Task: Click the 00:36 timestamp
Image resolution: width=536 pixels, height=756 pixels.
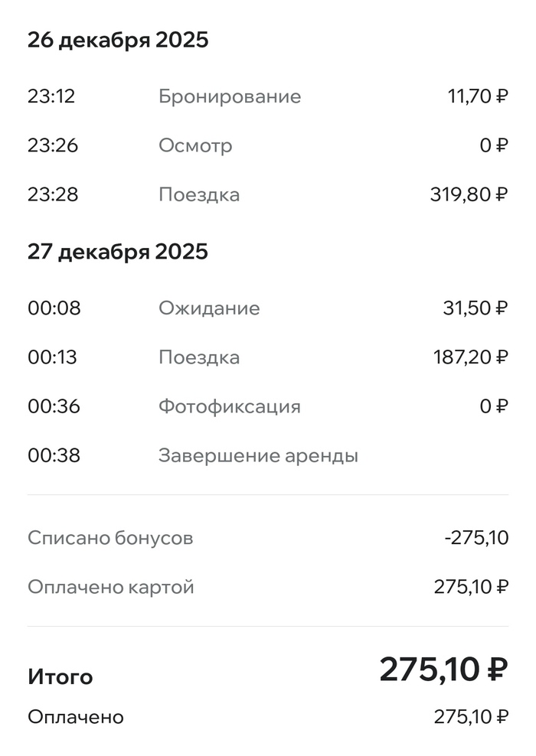Action: [x=54, y=406]
